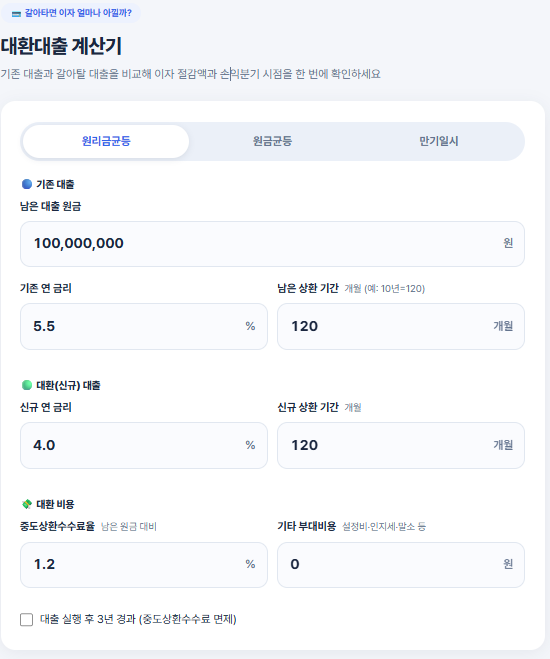The height and width of the screenshot is (659, 550).
Task: Click the 신규 상환 기간 120 field
Action: click(401, 445)
